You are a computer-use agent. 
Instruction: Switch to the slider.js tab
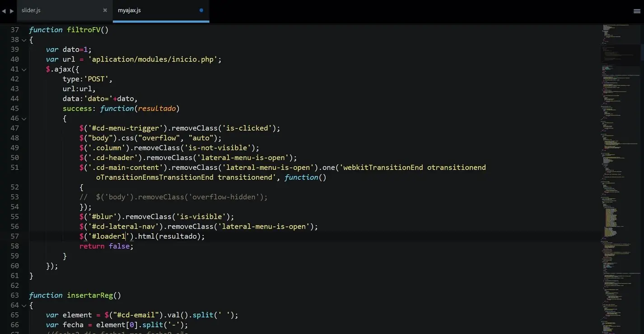pos(31,10)
